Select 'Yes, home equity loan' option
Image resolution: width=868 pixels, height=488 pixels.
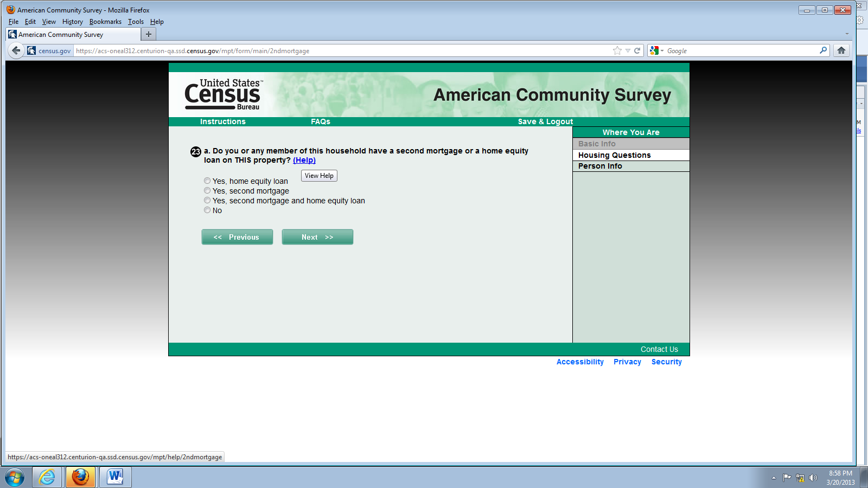(207, 181)
